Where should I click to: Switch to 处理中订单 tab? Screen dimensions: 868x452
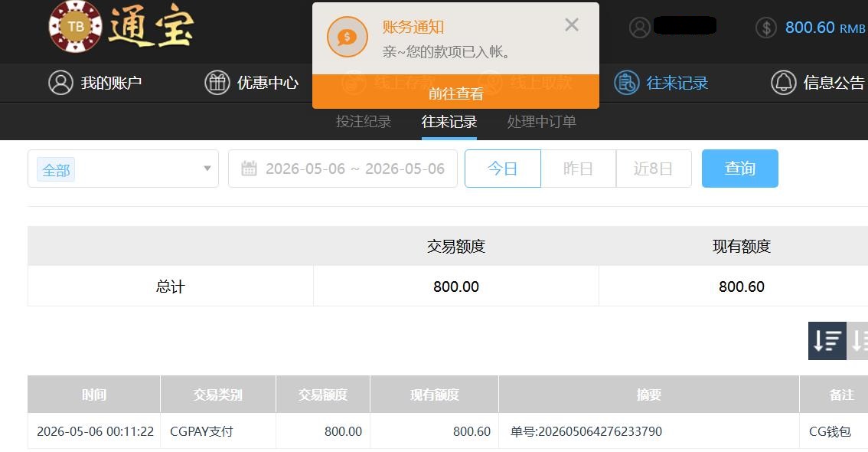541,121
